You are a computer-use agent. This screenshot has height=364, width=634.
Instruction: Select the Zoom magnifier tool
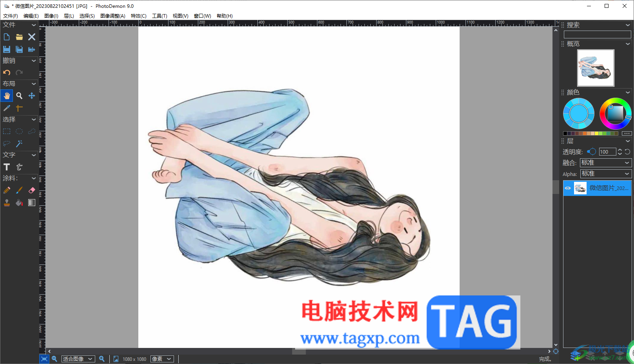19,96
